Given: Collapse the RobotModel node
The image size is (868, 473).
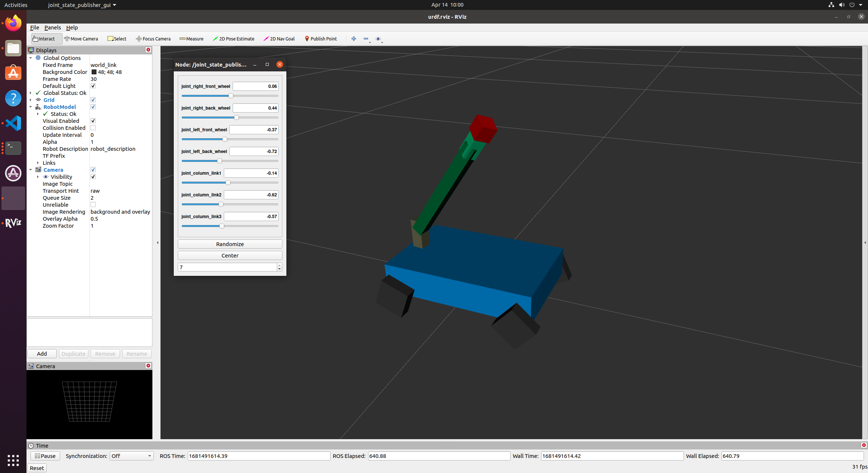Looking at the screenshot, I should [x=31, y=107].
